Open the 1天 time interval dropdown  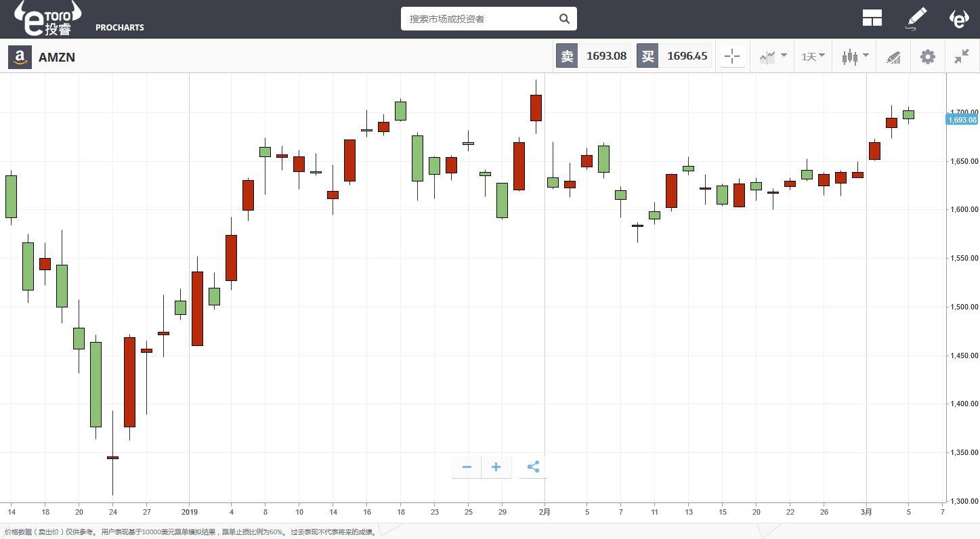pos(813,57)
